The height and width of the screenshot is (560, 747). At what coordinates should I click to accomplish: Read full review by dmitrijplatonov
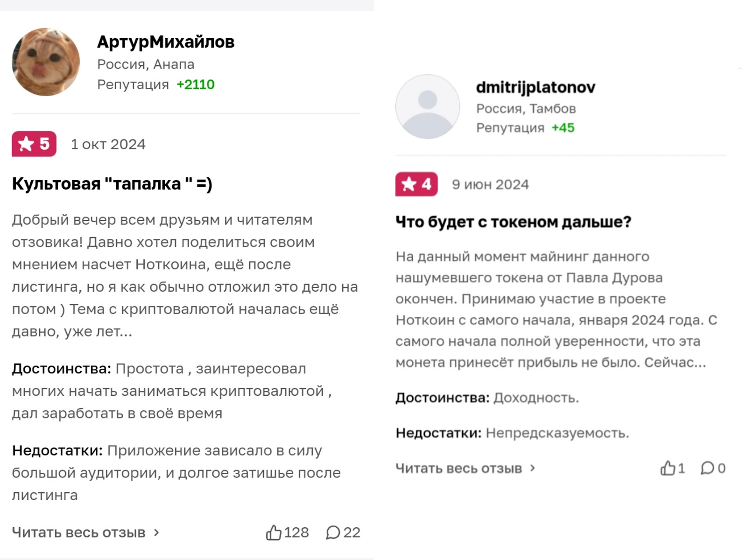coord(458,468)
